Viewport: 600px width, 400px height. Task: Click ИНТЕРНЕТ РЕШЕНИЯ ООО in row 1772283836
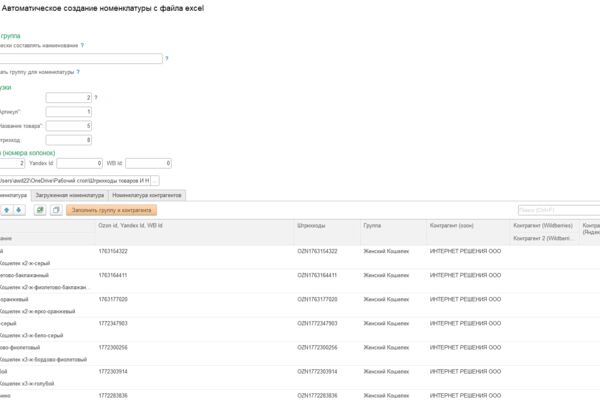pyautogui.click(x=465, y=396)
